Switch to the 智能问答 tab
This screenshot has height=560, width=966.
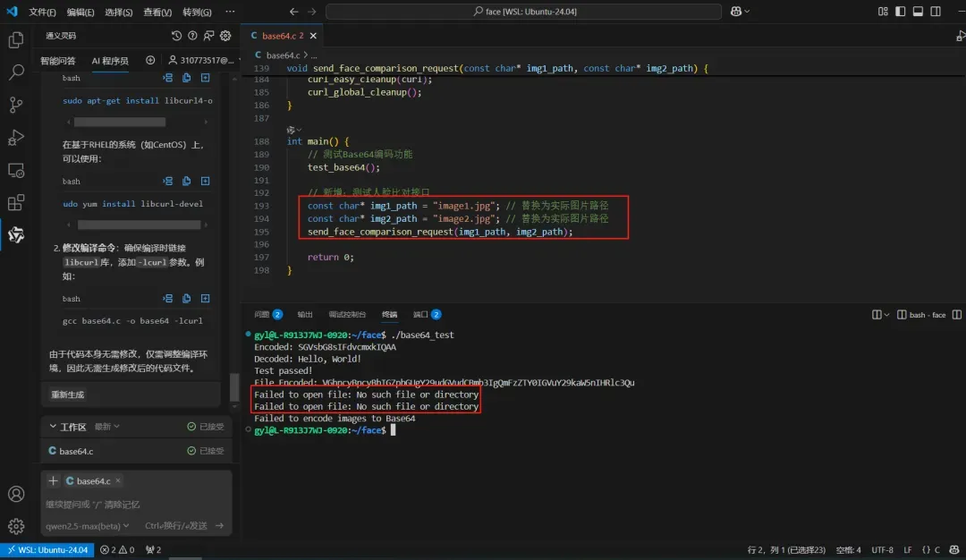(58, 61)
